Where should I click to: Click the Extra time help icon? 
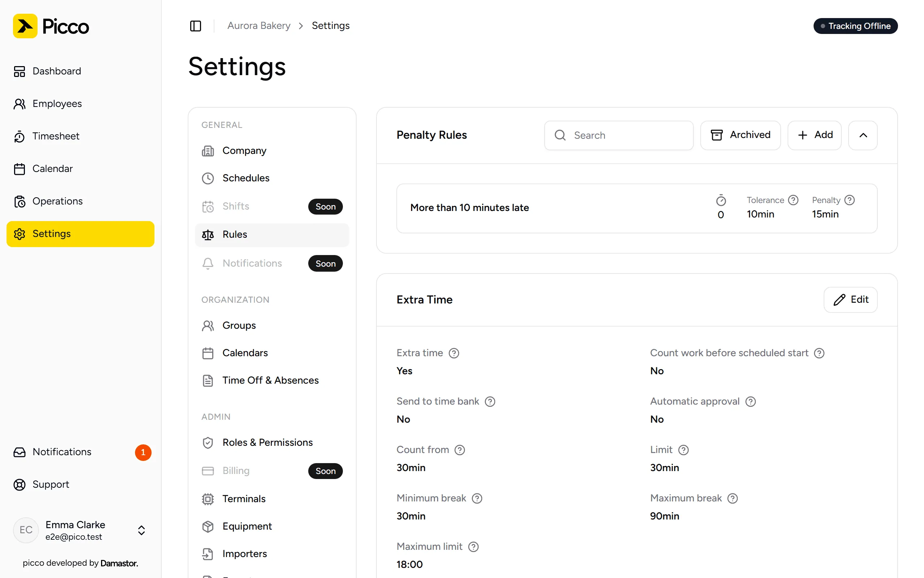(x=454, y=353)
